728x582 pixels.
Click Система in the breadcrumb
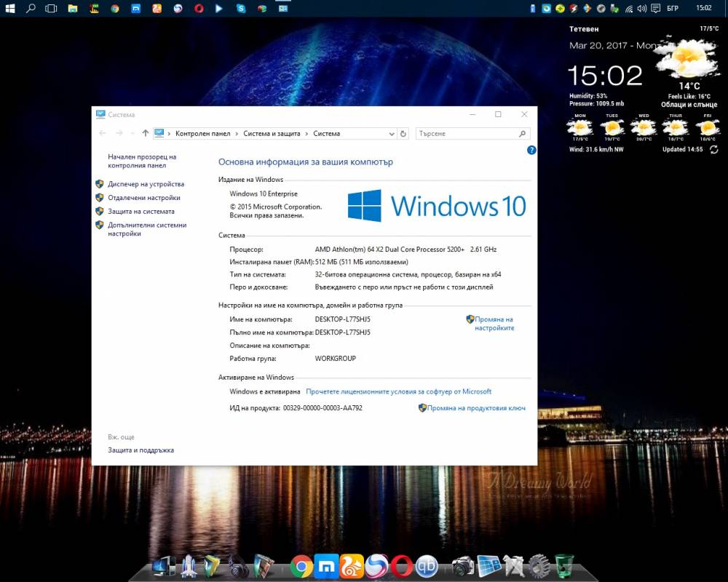pos(326,134)
